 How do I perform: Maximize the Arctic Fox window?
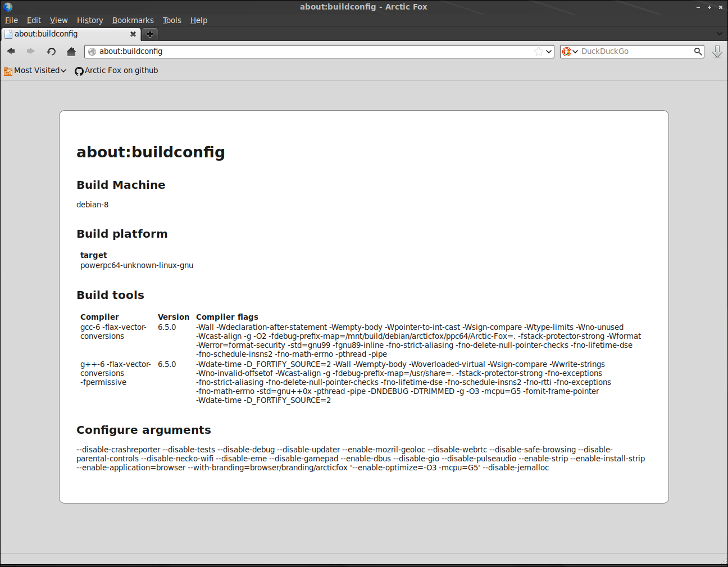(709, 7)
